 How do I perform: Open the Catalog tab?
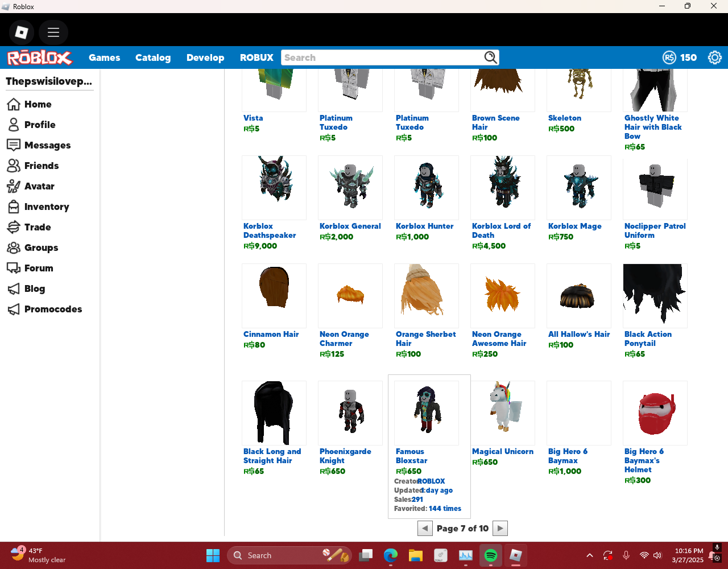[x=153, y=57]
